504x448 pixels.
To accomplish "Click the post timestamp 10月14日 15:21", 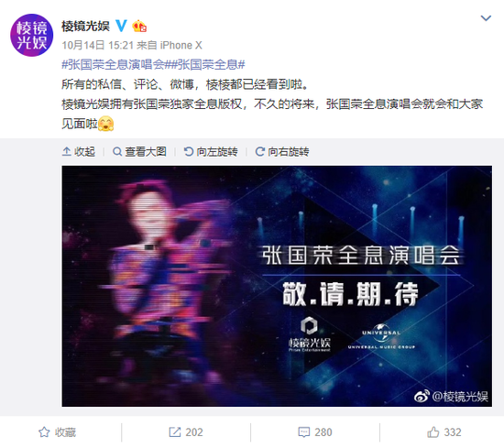I will [97, 45].
